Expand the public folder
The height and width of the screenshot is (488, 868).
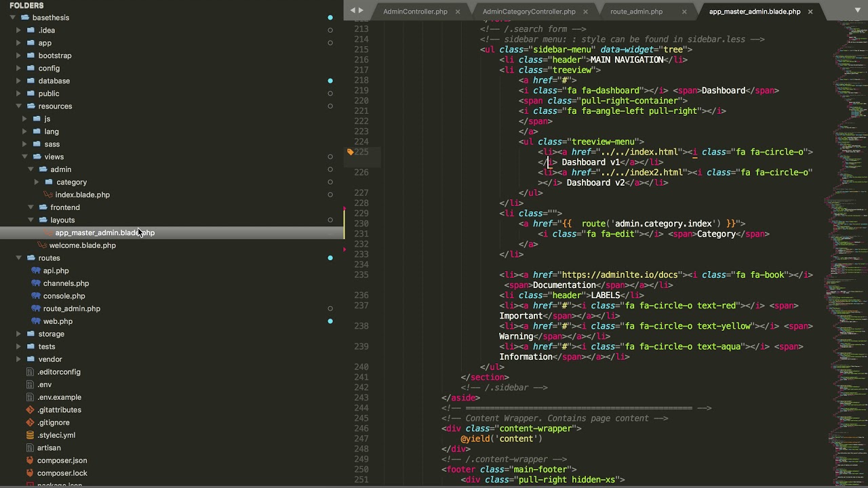pyautogui.click(x=19, y=94)
